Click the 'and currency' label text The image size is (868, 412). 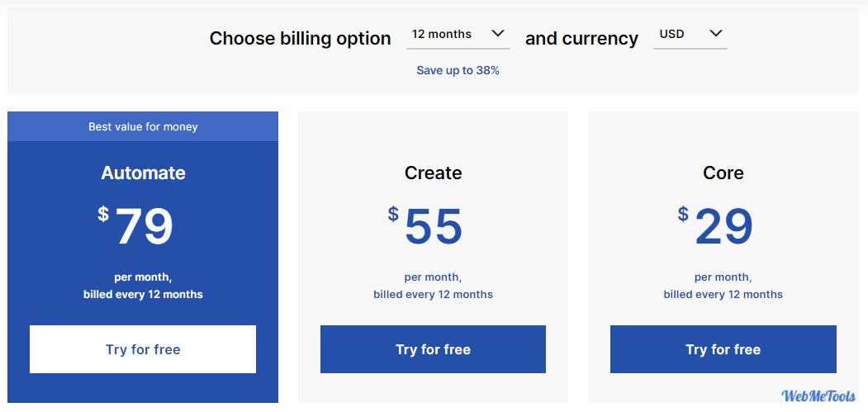(581, 38)
